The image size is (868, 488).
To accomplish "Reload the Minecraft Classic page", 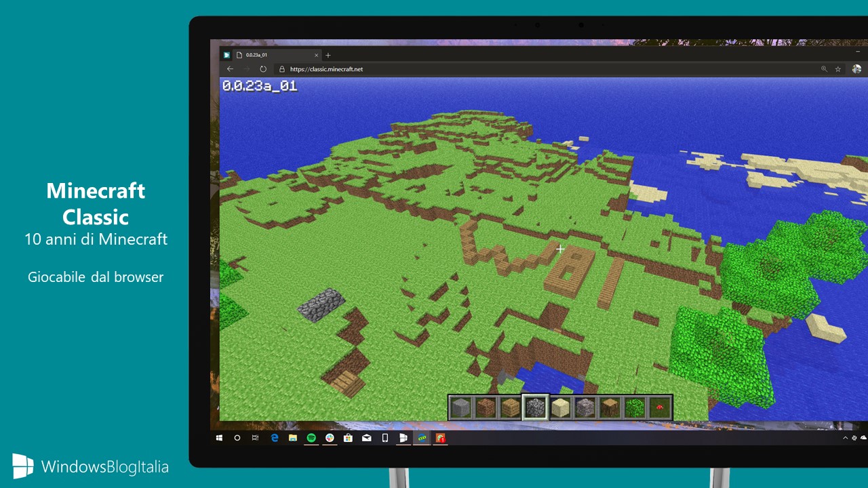I will 263,69.
